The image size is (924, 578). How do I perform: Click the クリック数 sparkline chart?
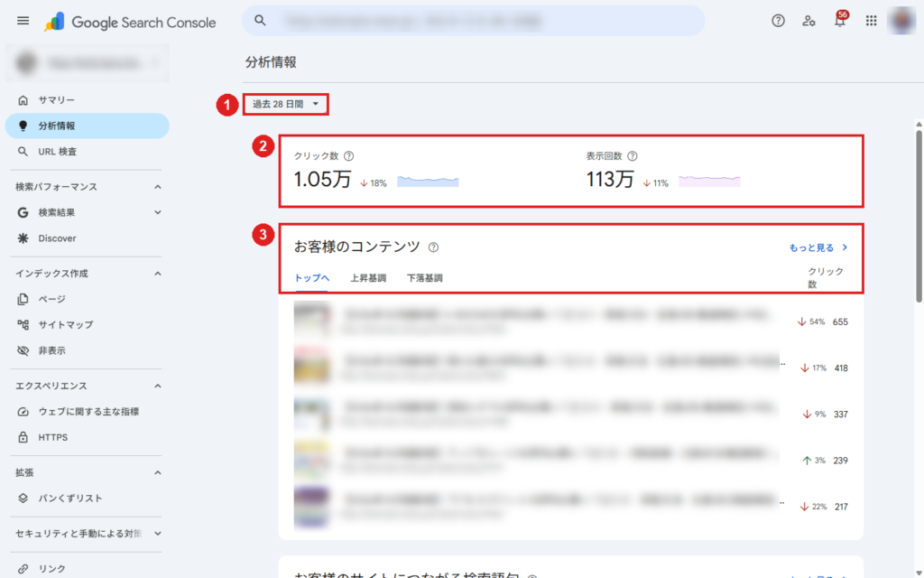428,181
